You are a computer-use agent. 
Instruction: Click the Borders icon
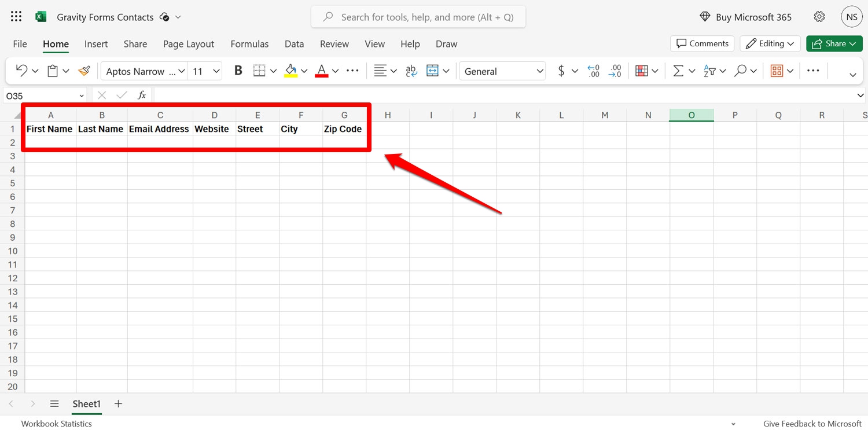(x=259, y=71)
